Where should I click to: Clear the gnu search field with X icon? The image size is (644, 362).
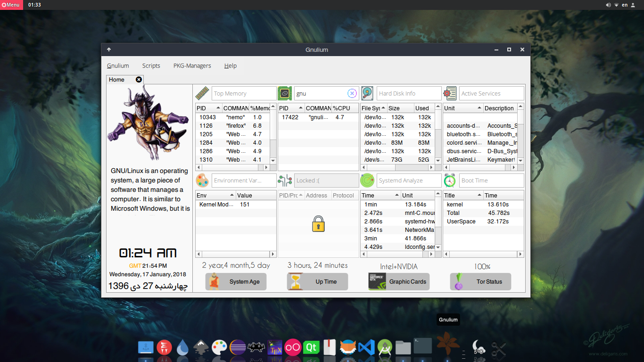coord(352,93)
